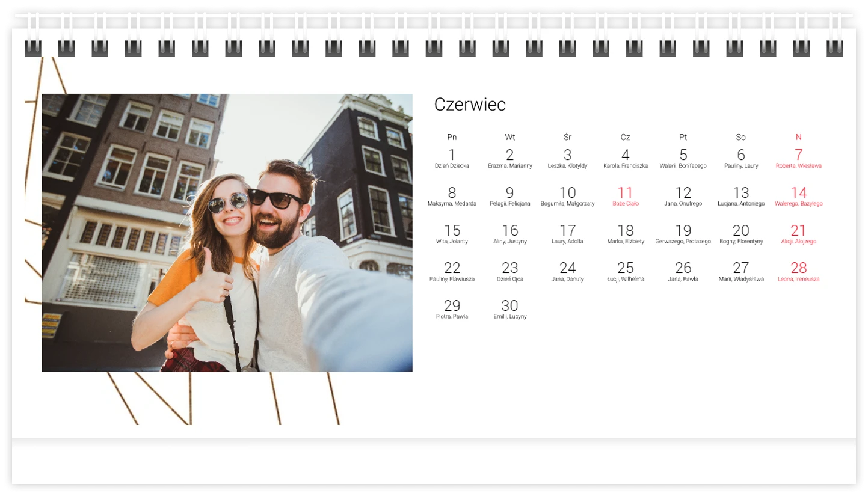Select the red date 11 Boże Ciało
This screenshot has height=496, width=868.
point(625,195)
